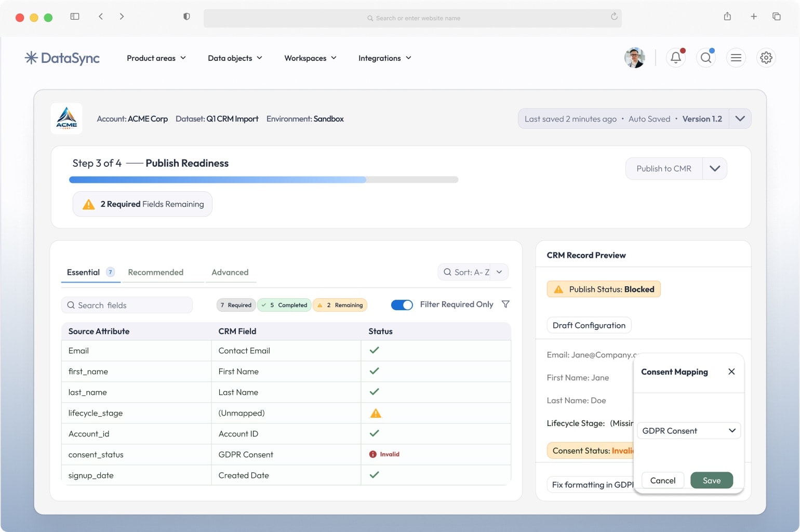This screenshot has height=532, width=800.
Task: Switch to the Advanced tab
Action: coord(230,273)
